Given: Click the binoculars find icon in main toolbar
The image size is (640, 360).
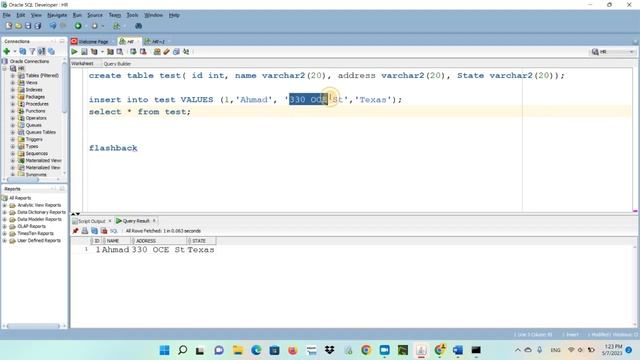Looking at the screenshot, I should [138, 26].
